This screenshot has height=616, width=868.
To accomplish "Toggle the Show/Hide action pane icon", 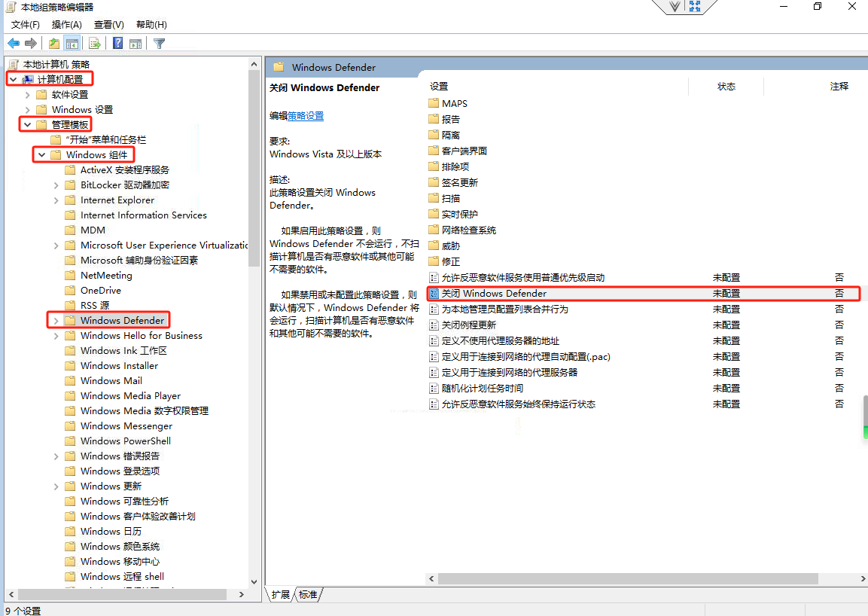I will (x=136, y=43).
